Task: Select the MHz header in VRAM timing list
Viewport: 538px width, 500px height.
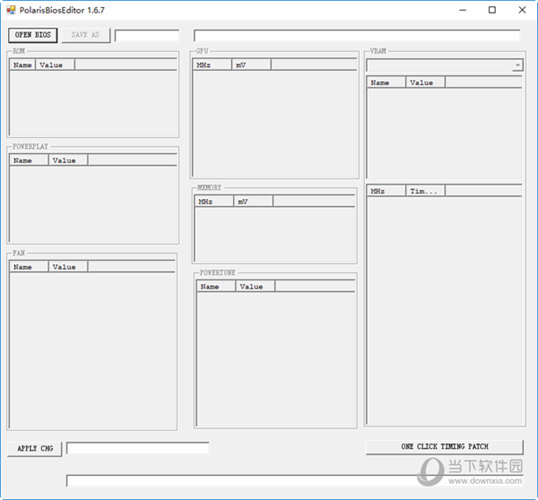Action: (387, 191)
